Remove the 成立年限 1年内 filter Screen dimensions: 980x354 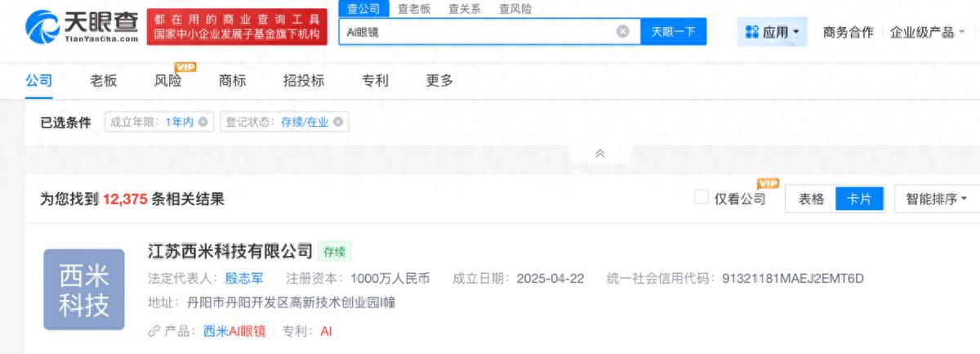tap(203, 122)
